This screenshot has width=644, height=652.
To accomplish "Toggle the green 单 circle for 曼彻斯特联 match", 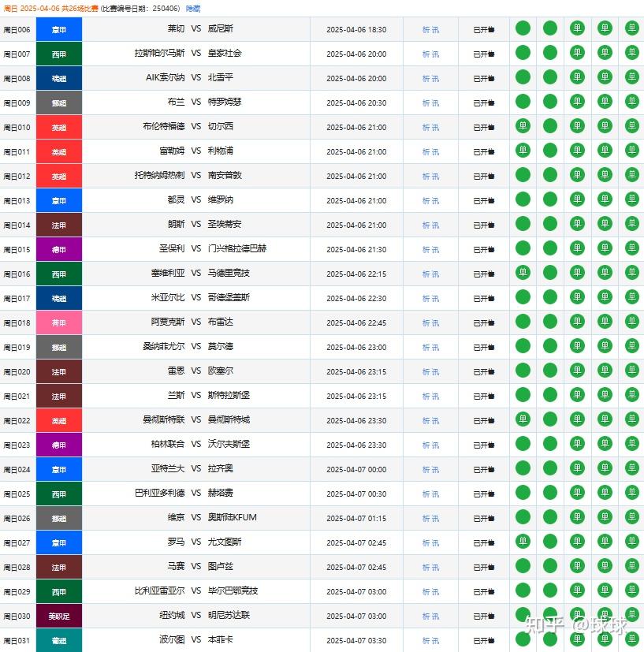I will pyautogui.click(x=522, y=419).
